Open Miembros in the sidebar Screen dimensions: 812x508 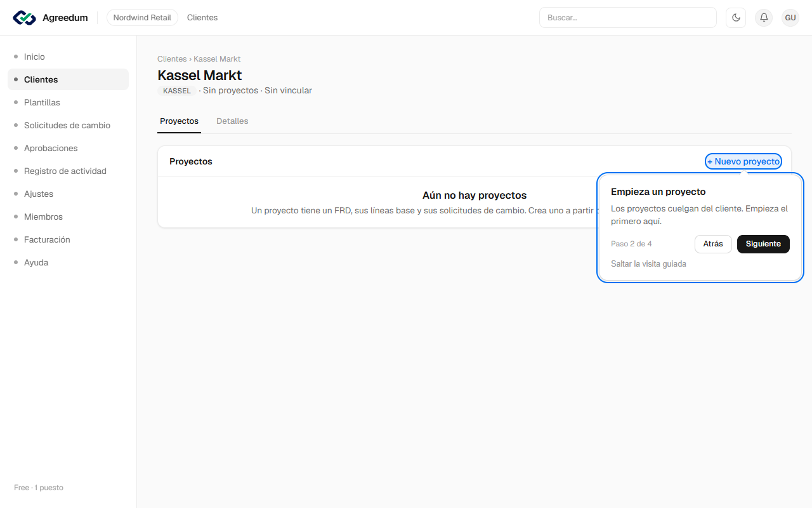click(68, 217)
